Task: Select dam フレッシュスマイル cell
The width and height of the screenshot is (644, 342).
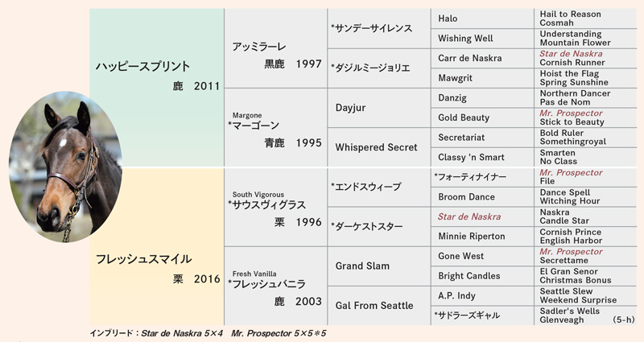Action: point(157,246)
